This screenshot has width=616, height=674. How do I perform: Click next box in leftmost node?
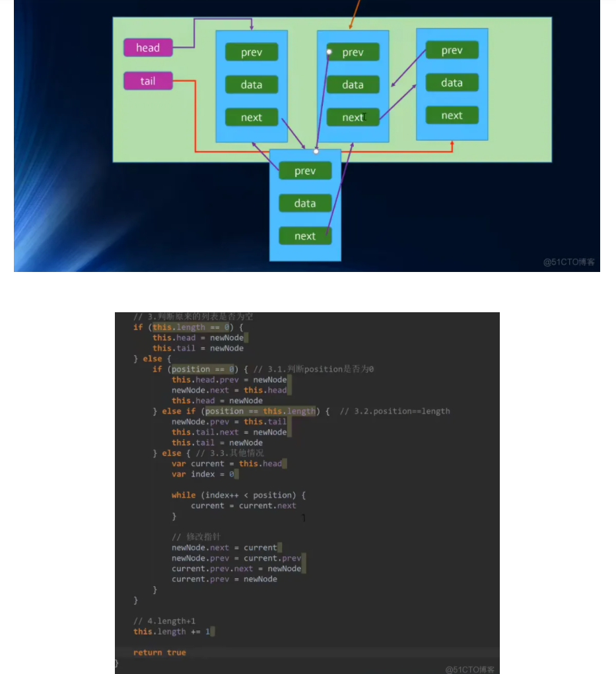(x=252, y=118)
